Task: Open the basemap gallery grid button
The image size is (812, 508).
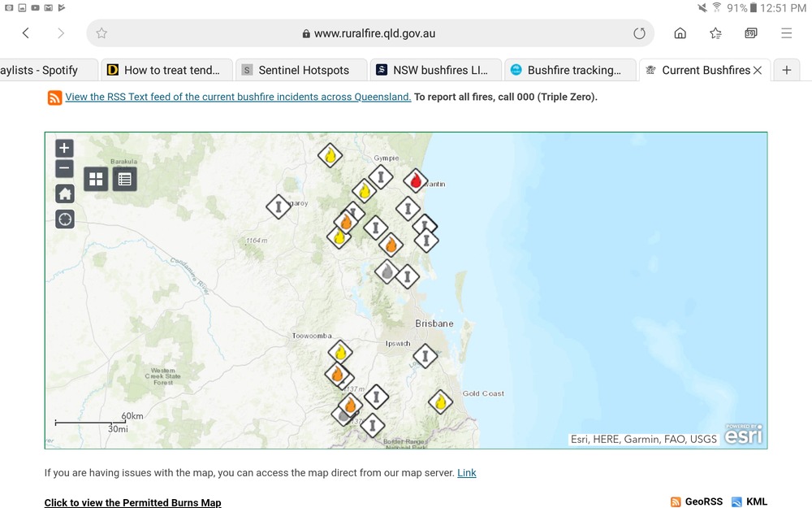Action: click(x=96, y=180)
